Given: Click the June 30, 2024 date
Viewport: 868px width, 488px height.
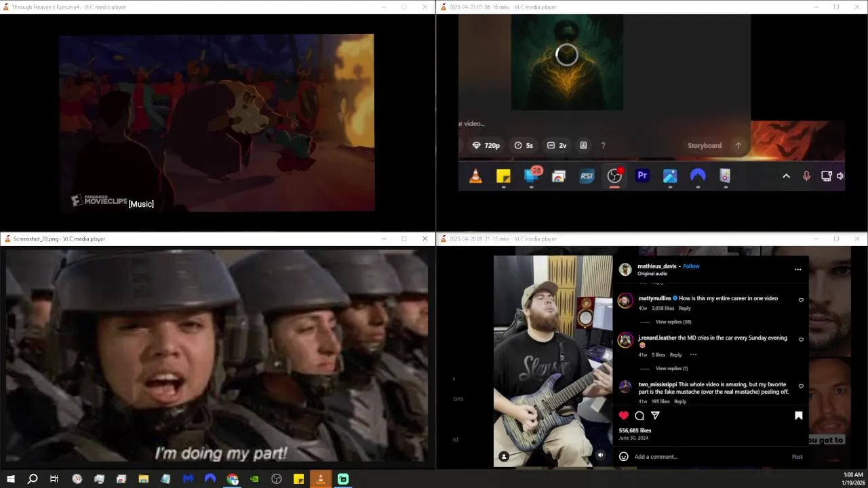Looking at the screenshot, I should [633, 438].
